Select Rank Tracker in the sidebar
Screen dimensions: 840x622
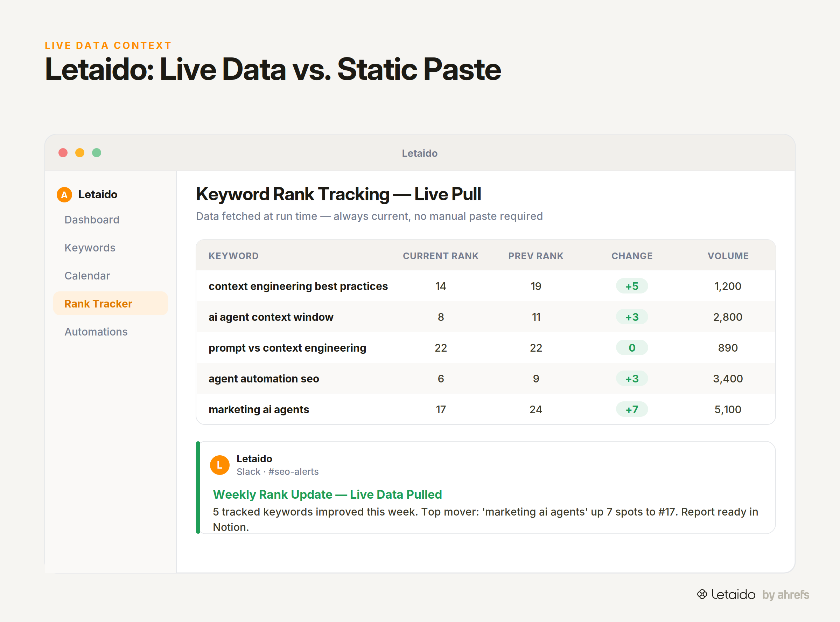tap(111, 303)
